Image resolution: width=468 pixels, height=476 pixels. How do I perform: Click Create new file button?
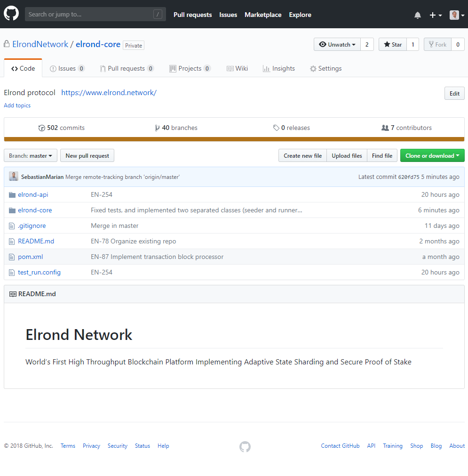(x=303, y=155)
